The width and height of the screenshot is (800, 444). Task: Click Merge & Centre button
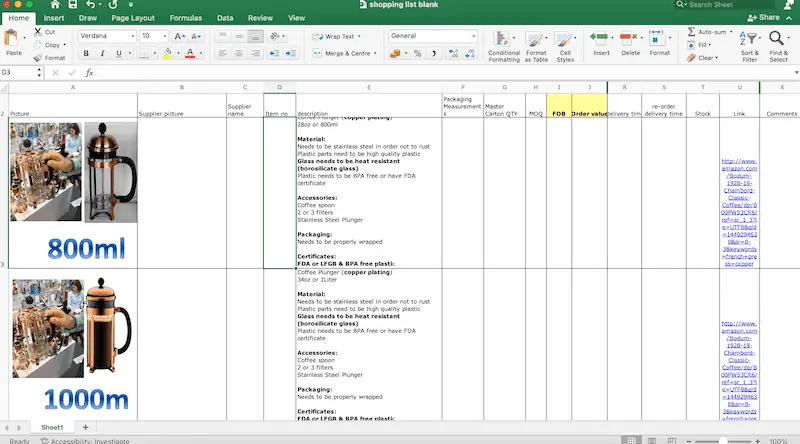tap(342, 53)
